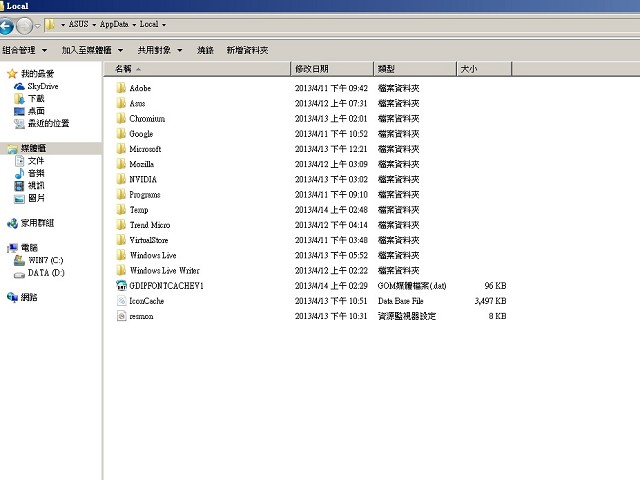Select the Google folder icon
Image resolution: width=640 pixels, height=480 pixels.
point(121,133)
